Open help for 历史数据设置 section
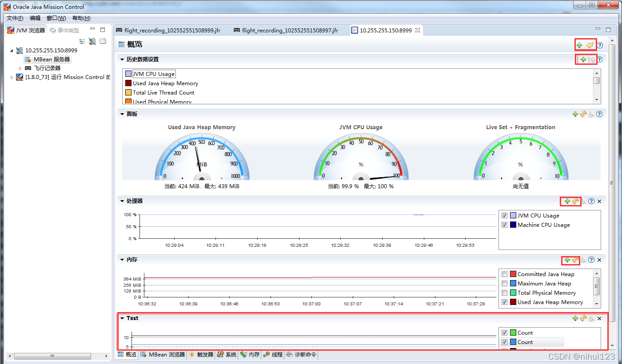The image size is (622, 364). [x=599, y=59]
